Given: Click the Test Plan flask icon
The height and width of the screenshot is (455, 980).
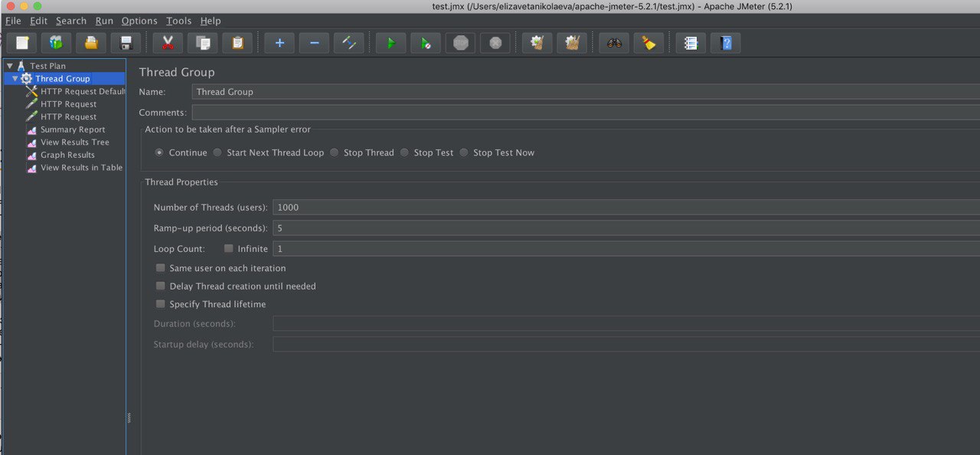Looking at the screenshot, I should [x=21, y=66].
